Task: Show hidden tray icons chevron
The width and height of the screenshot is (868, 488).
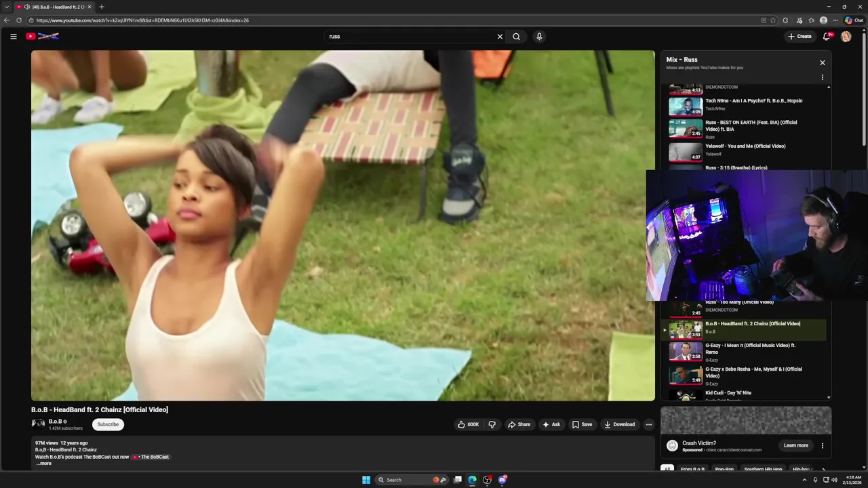Action: pyautogui.click(x=804, y=480)
